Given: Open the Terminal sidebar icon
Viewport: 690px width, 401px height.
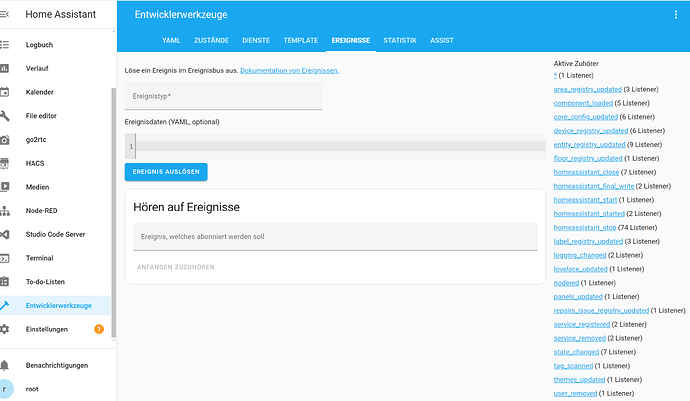Looking at the screenshot, I should (x=6, y=258).
